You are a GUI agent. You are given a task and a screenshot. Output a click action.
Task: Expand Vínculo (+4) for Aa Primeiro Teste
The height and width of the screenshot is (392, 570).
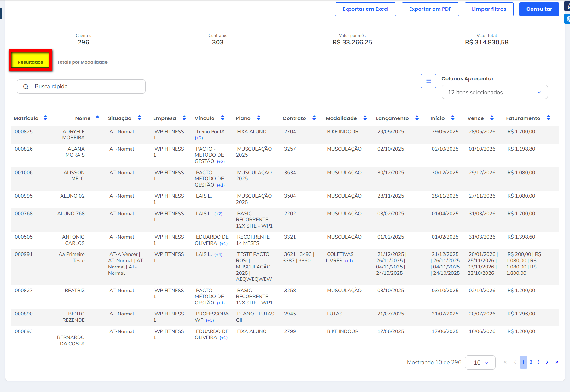tap(218, 255)
